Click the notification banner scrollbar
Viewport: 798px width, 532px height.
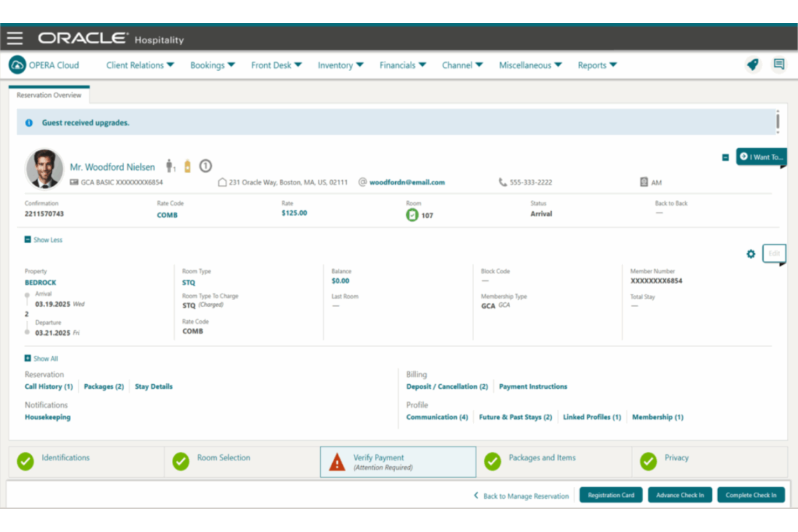coord(778,122)
